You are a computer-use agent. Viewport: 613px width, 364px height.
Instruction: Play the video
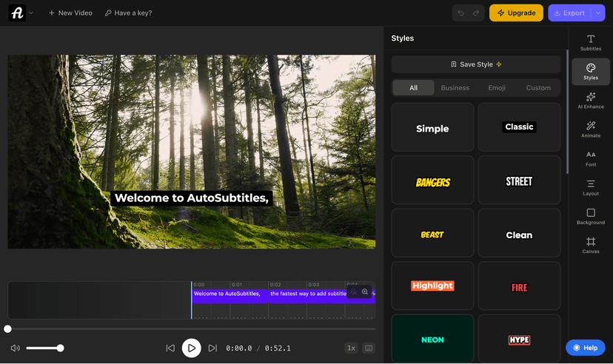(x=192, y=348)
